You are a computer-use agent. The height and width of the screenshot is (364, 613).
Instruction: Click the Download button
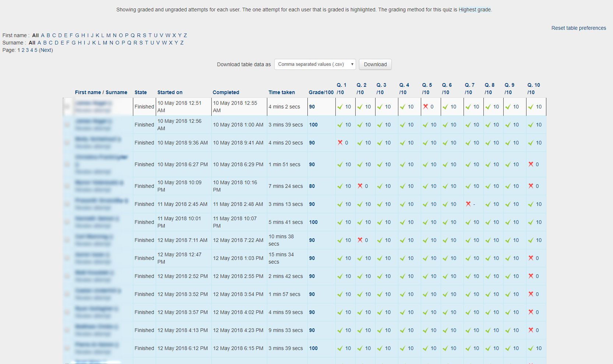coord(375,64)
